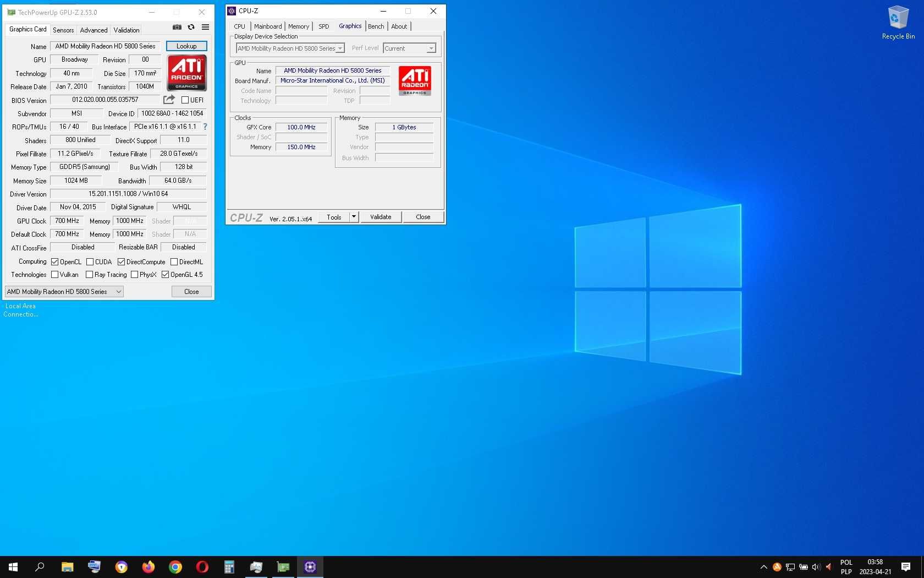Launch Google Chrome from the taskbar
This screenshot has height=578, width=924.
click(175, 567)
